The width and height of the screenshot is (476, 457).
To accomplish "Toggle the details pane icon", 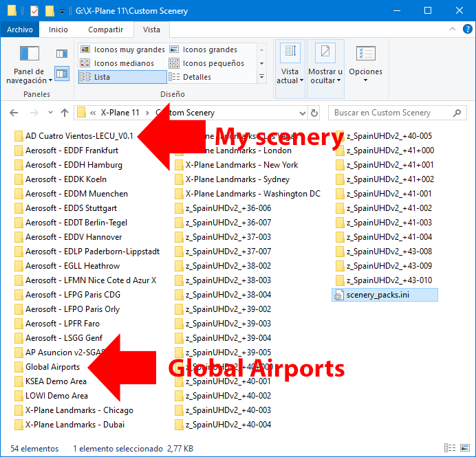I will [62, 74].
